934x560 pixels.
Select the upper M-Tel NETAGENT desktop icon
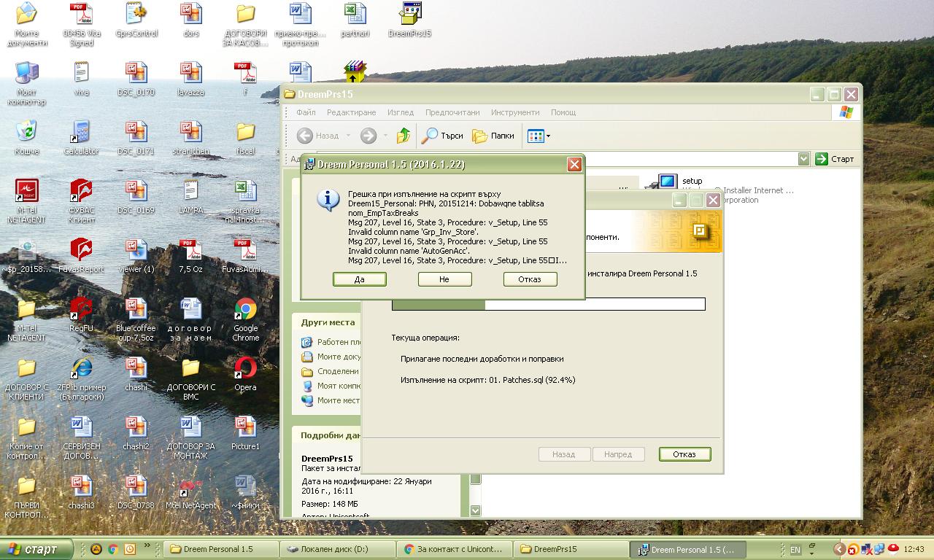point(26,201)
